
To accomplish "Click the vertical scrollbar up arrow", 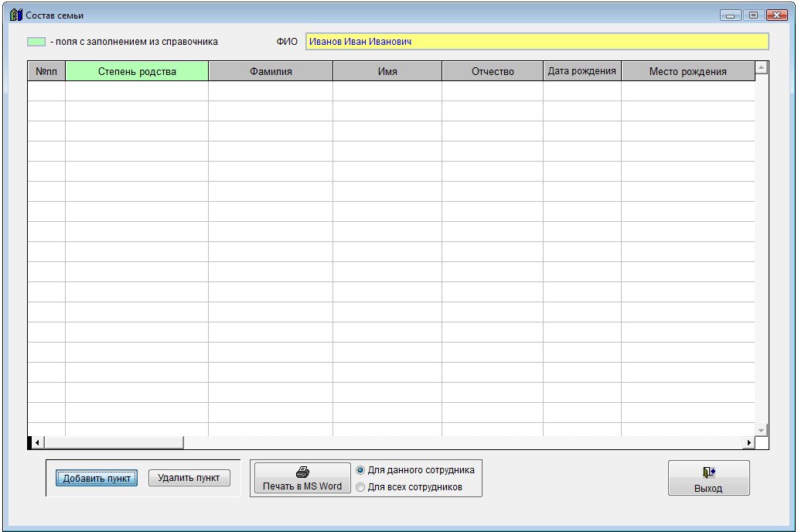I will pos(762,68).
